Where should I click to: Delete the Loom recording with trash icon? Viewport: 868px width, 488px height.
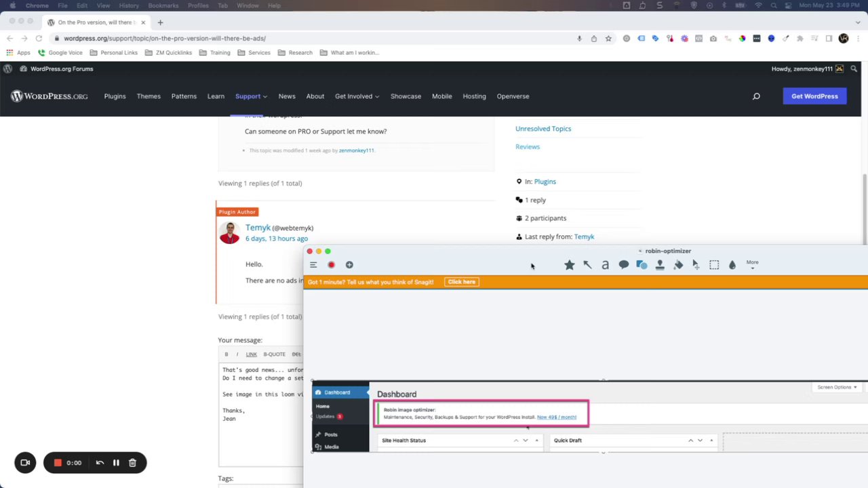(132, 463)
